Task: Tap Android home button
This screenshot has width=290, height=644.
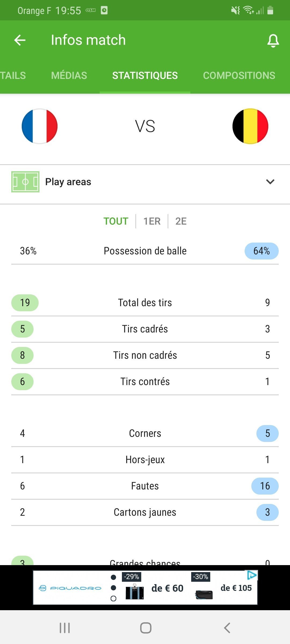Action: (x=146, y=628)
